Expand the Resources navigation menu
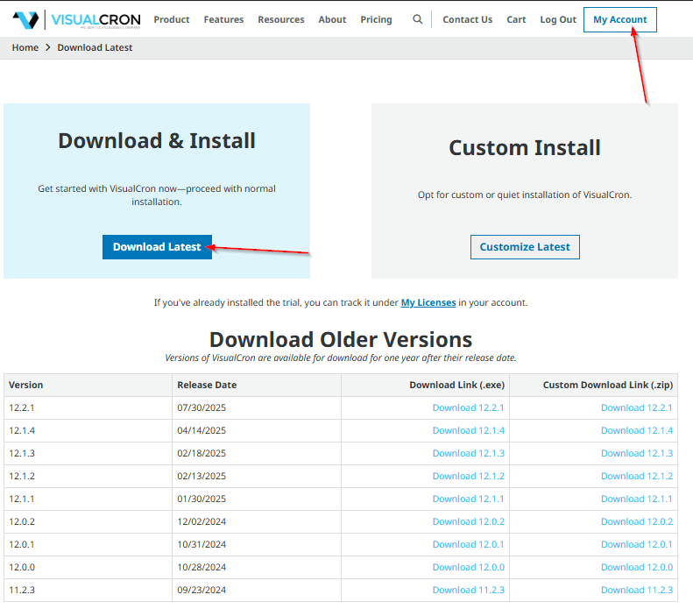The width and height of the screenshot is (693, 616). tap(280, 19)
